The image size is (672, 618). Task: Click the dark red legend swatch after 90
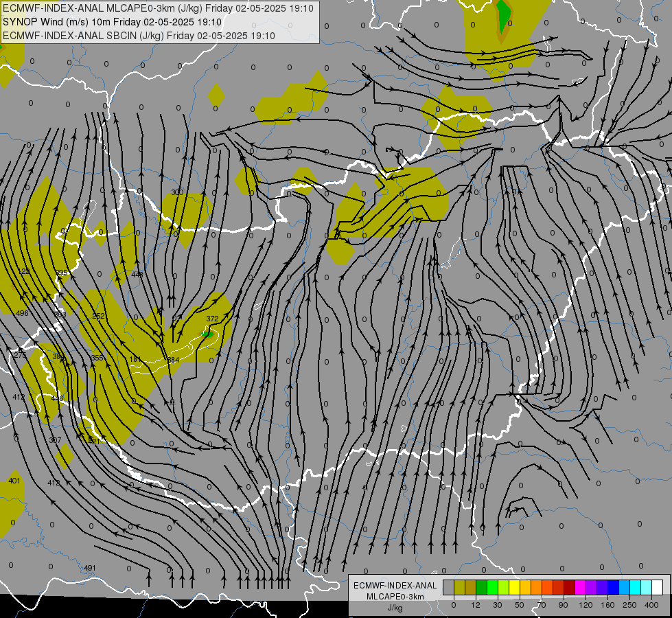pos(570,587)
